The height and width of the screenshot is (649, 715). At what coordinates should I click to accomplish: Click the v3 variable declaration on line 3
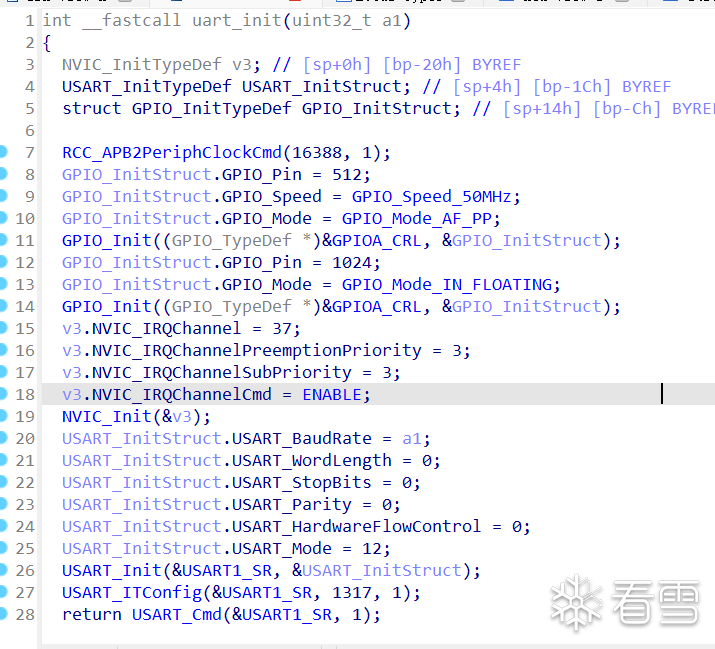(x=242, y=65)
